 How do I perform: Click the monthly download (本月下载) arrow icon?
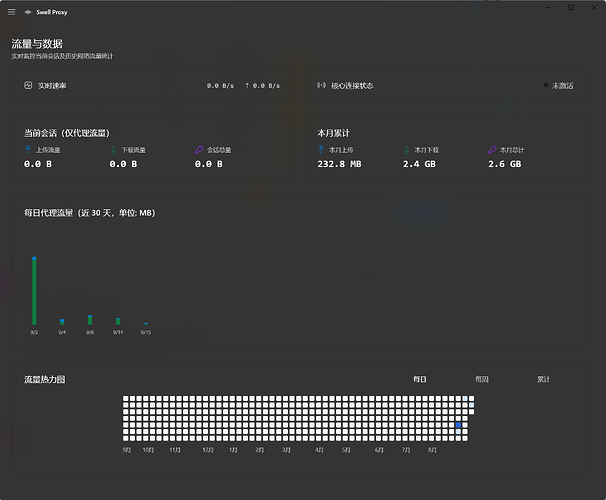407,150
